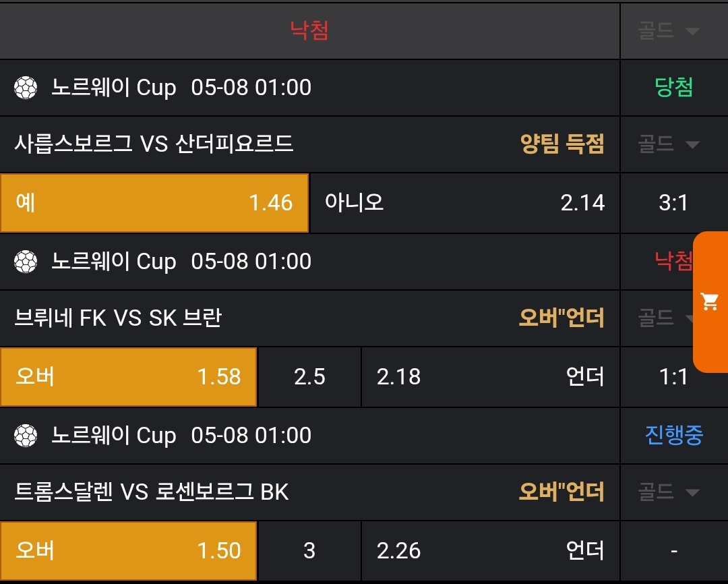This screenshot has width=728, height=584.
Task: Click the green 당첨 status label
Action: [x=674, y=88]
